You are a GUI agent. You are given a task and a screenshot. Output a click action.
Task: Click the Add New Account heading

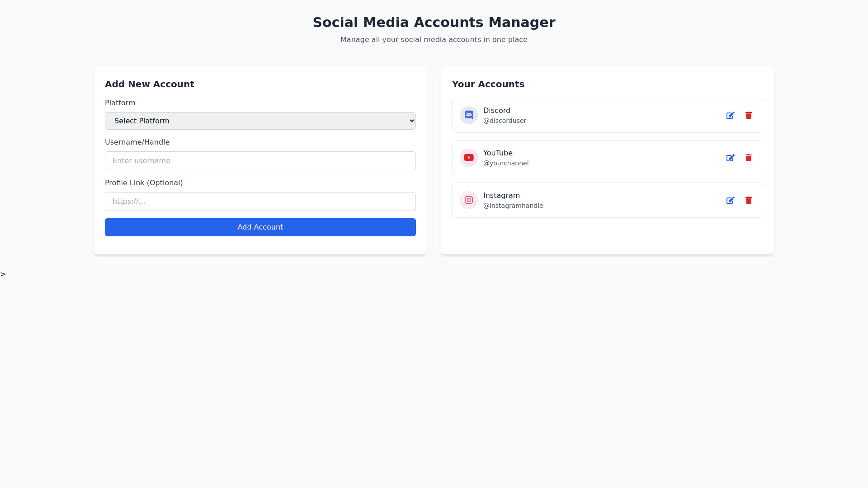tap(149, 84)
